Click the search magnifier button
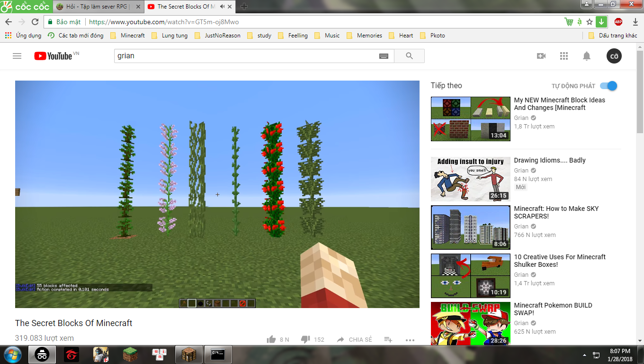The height and width of the screenshot is (364, 644). tap(410, 56)
